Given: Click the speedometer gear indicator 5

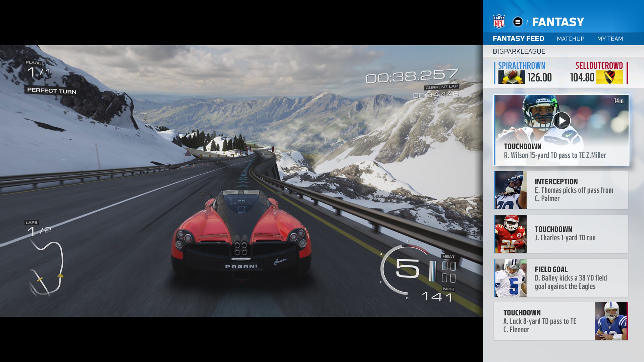Looking at the screenshot, I should tap(408, 268).
